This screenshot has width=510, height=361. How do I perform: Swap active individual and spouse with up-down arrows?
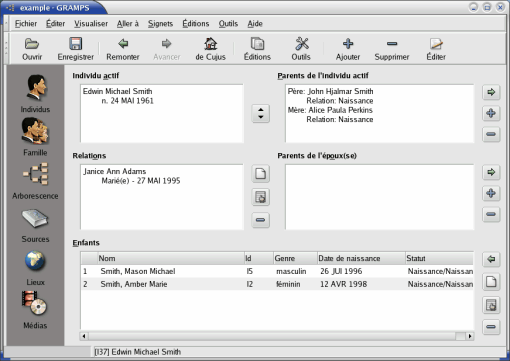point(260,114)
